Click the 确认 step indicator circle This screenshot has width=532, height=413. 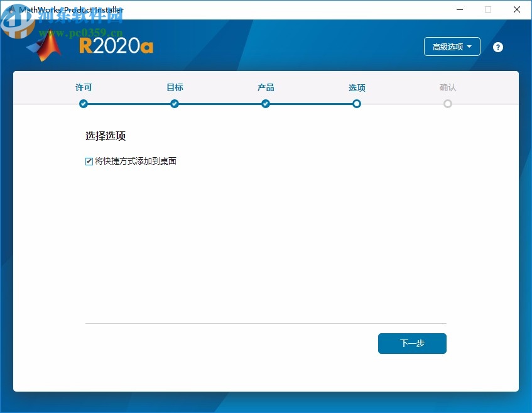pyautogui.click(x=447, y=104)
